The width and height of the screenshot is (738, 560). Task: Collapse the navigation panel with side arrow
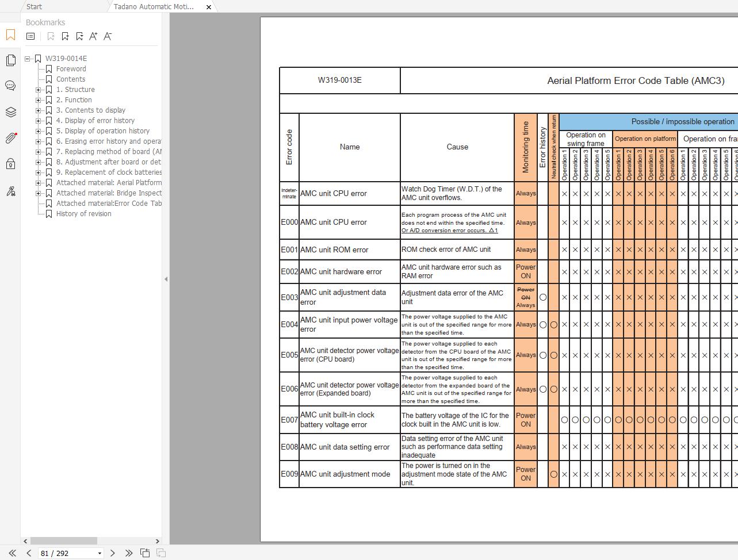[x=166, y=279]
